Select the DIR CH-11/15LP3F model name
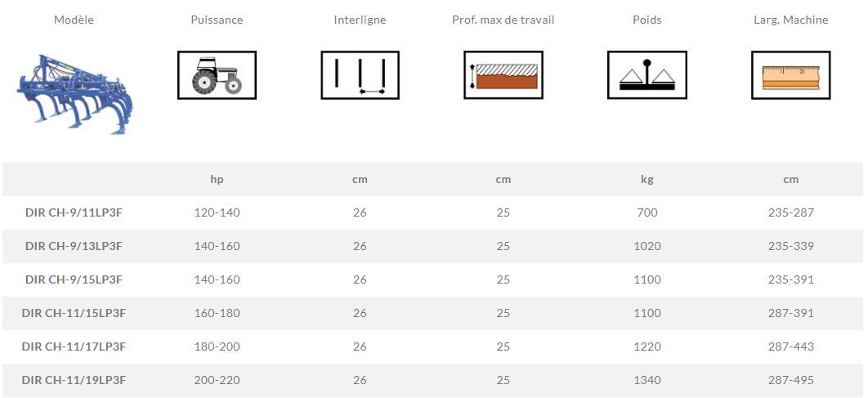The image size is (868, 398). pos(74,313)
